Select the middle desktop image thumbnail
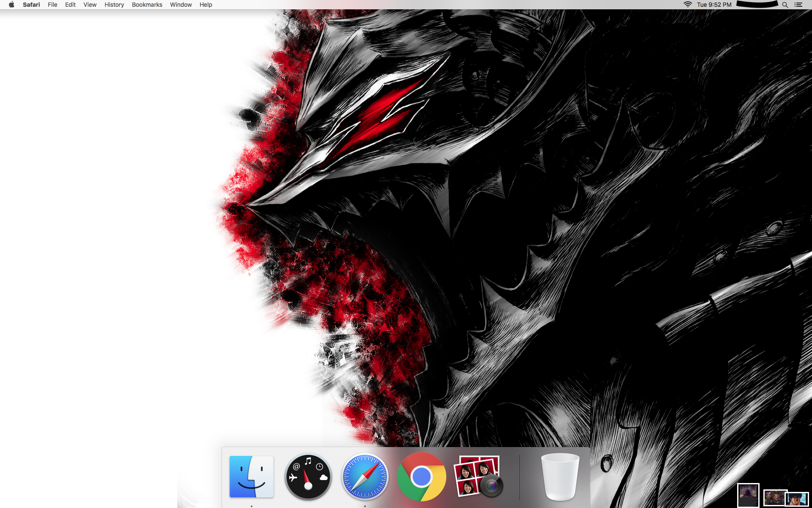This screenshot has width=812, height=508. tap(774, 497)
